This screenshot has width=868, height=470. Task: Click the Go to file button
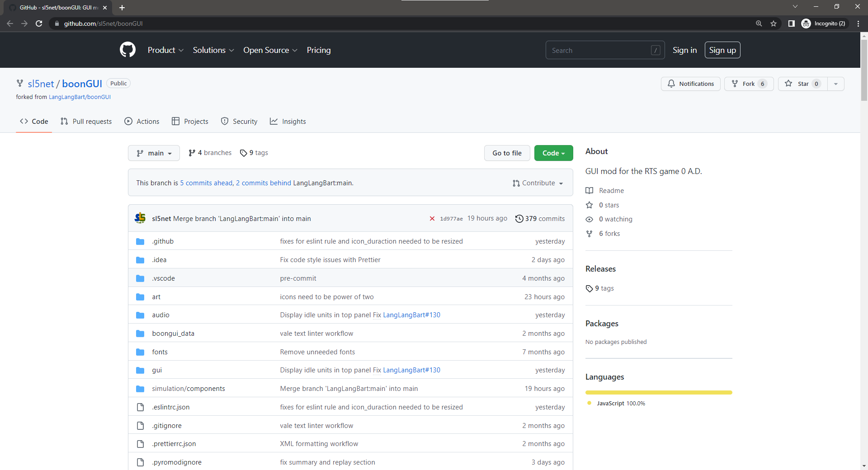(507, 153)
